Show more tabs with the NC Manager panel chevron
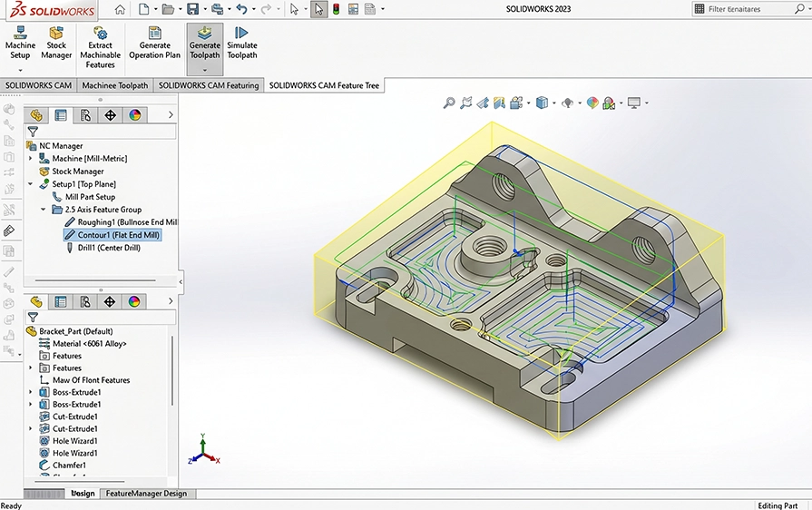The image size is (812, 510). 171,115
